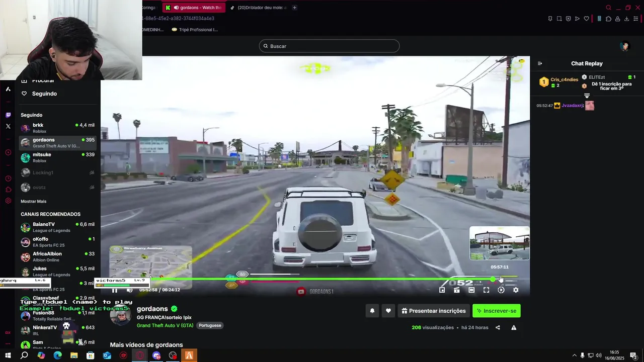Viewport: 644px width, 362px height.
Task: Open a new browser tab
Action: tap(294, 8)
